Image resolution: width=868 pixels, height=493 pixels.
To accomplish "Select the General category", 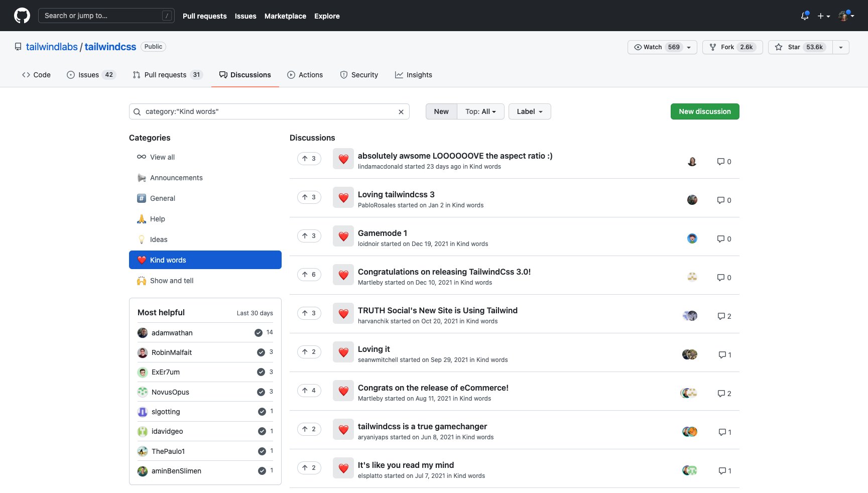I will [x=205, y=198].
